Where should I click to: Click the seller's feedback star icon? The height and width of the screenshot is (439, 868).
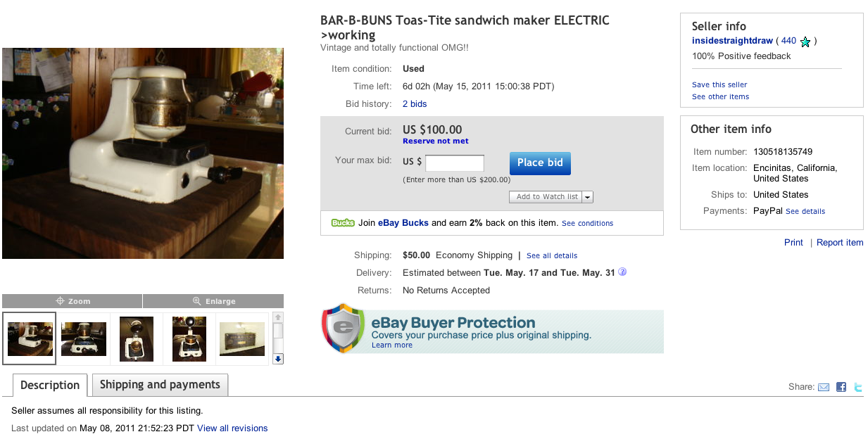pos(805,42)
